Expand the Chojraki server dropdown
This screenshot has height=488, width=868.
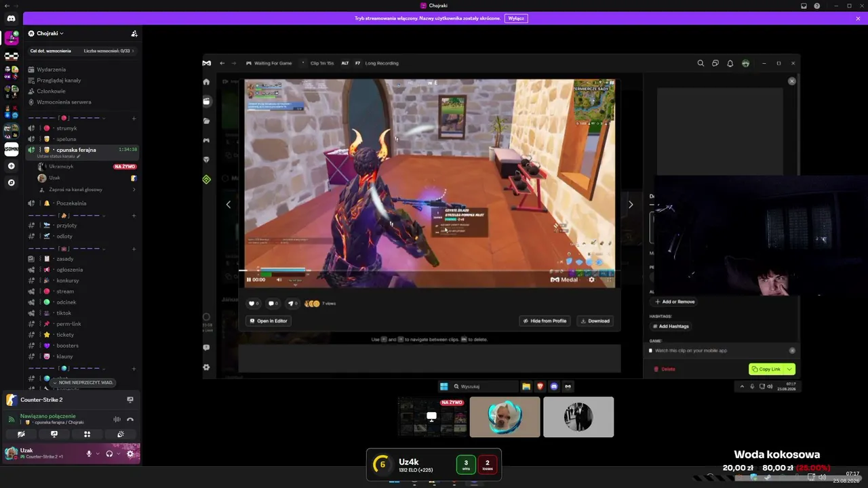62,33
